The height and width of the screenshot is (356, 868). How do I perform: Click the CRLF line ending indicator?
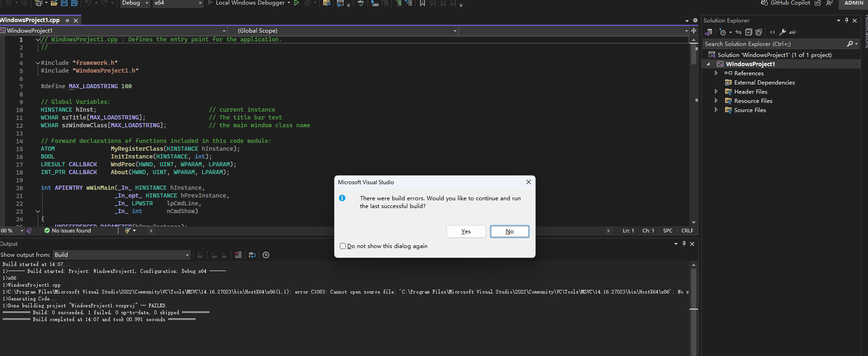(x=687, y=231)
